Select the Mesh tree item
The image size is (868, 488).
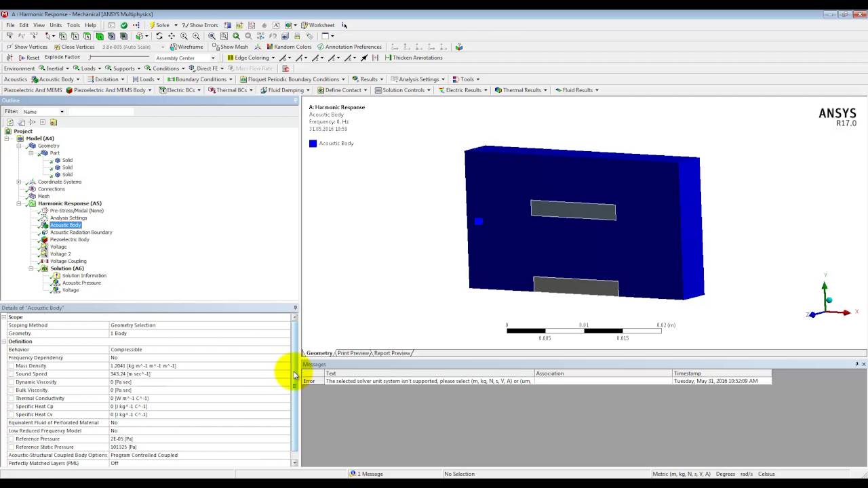point(43,196)
